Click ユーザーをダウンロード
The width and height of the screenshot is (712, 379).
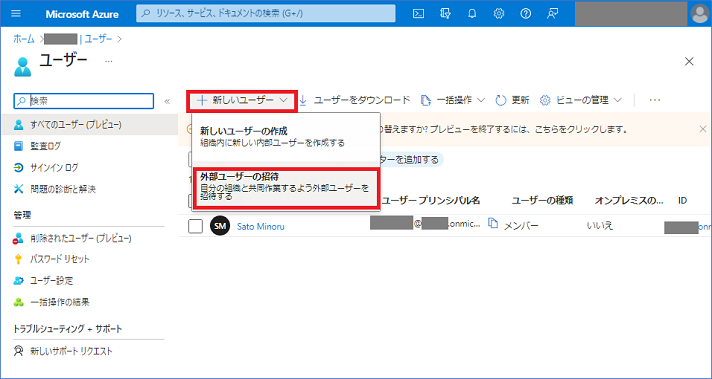[355, 100]
